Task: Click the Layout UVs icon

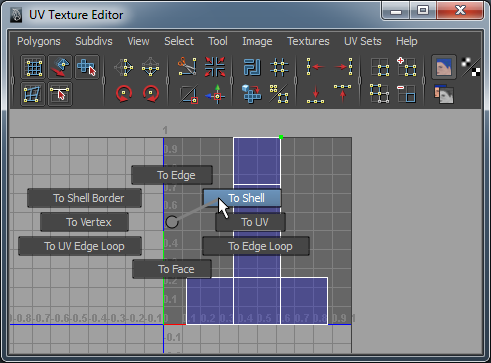Action: point(252,67)
